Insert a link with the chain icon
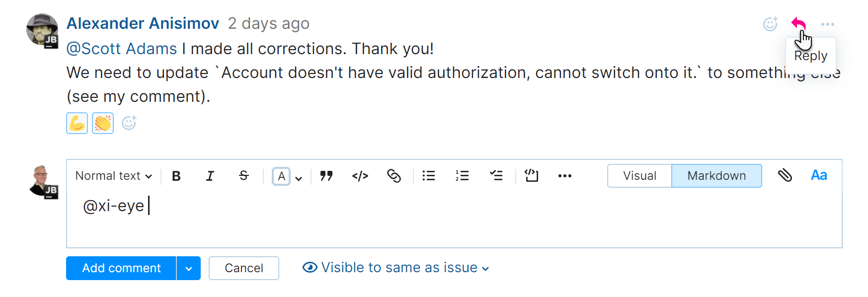The image size is (868, 297). [x=395, y=176]
